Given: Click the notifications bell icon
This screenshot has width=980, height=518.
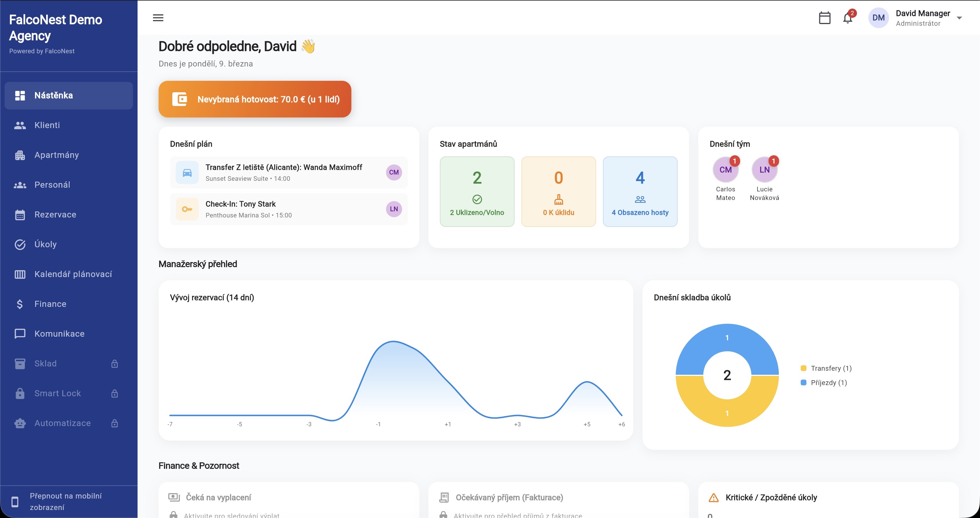Looking at the screenshot, I should [847, 18].
